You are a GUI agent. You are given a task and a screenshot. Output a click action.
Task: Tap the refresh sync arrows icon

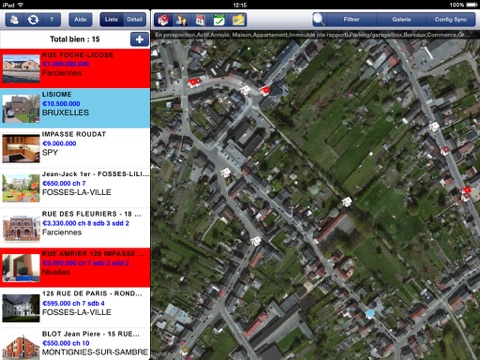pyautogui.click(x=33, y=20)
